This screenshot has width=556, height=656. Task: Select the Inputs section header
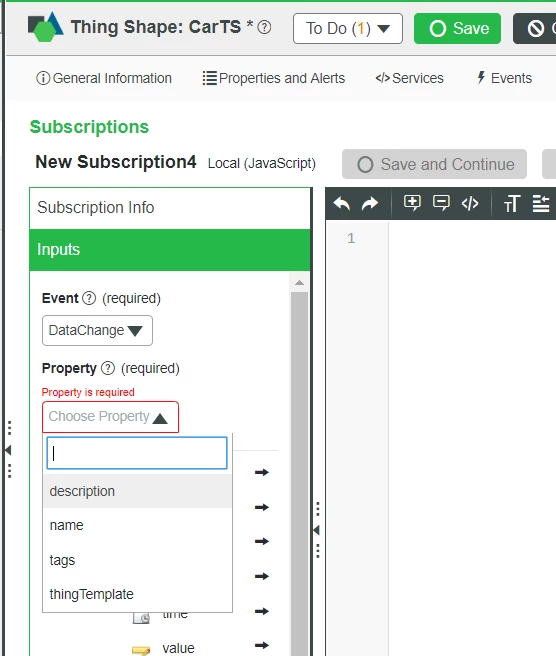pyautogui.click(x=170, y=250)
